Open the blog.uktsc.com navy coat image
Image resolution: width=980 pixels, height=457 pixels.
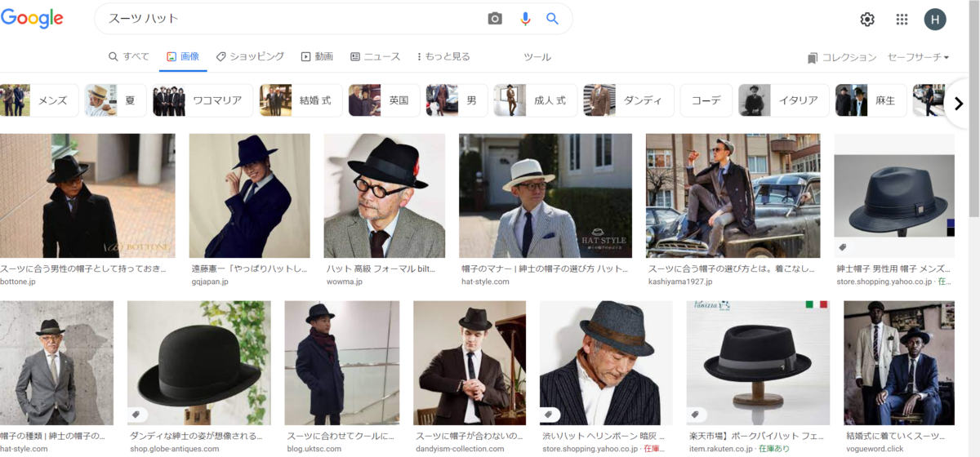(342, 363)
